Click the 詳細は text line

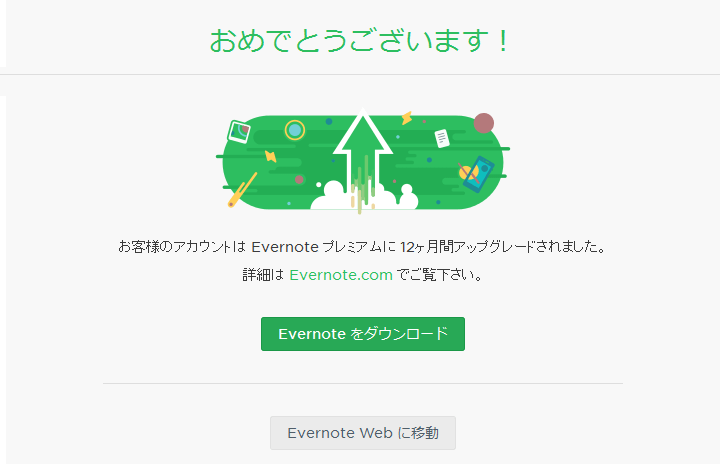363,275
